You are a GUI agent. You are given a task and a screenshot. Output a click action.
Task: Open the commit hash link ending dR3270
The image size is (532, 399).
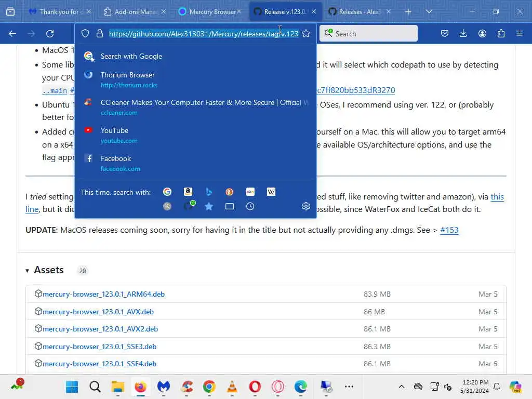(355, 90)
